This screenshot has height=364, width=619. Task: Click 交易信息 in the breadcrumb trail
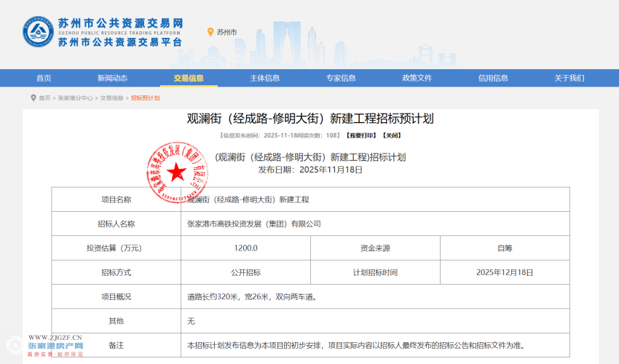click(x=111, y=98)
